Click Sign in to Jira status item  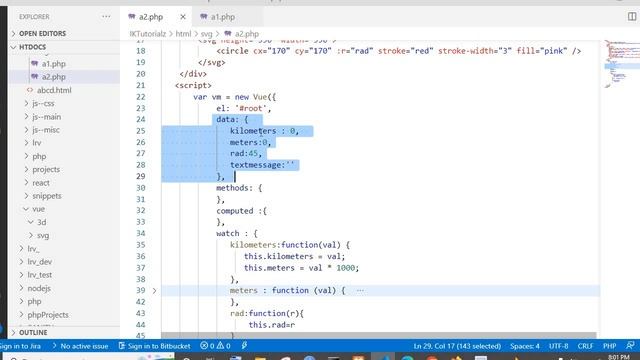point(20,346)
